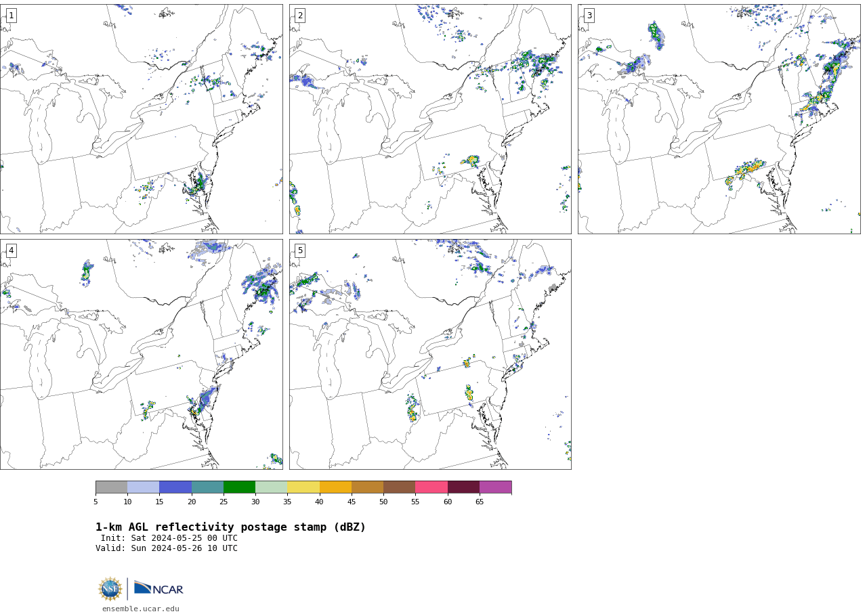Viewport: 867px width, 616px height.
Task: Click the purple 65+ dBZ swatch
Action: [495, 487]
